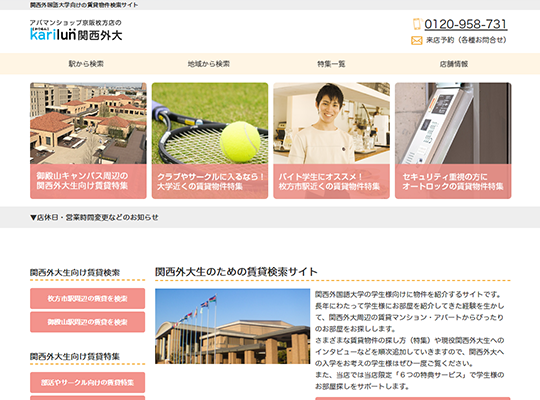Viewport: 540px width, 400px height.
Task: Click the 部活やサークル向けの賃貸特集 button
Action: click(87, 382)
